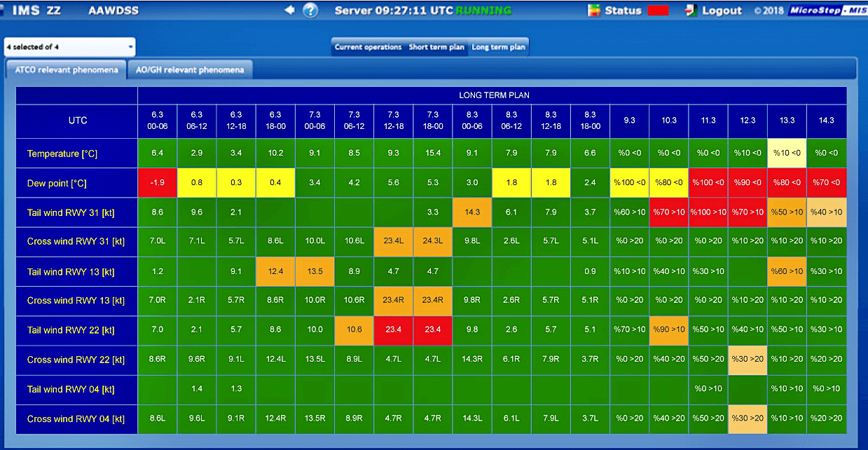The width and height of the screenshot is (868, 450).
Task: Click the blue back arrow icon
Action: pyautogui.click(x=289, y=10)
